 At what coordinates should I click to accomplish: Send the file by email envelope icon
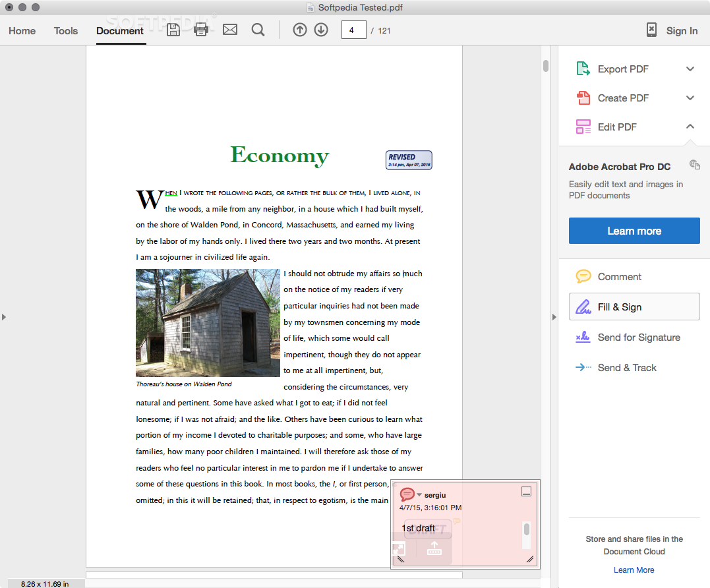coord(230,30)
